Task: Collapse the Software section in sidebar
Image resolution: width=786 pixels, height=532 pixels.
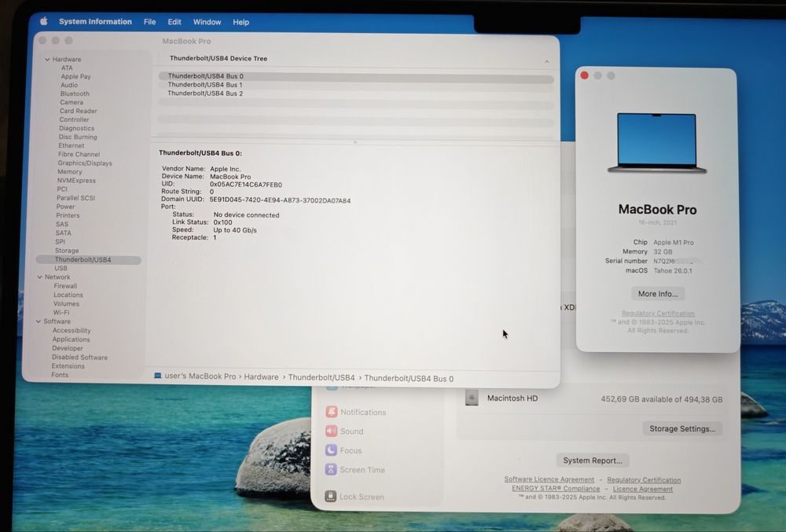Action: (x=39, y=321)
